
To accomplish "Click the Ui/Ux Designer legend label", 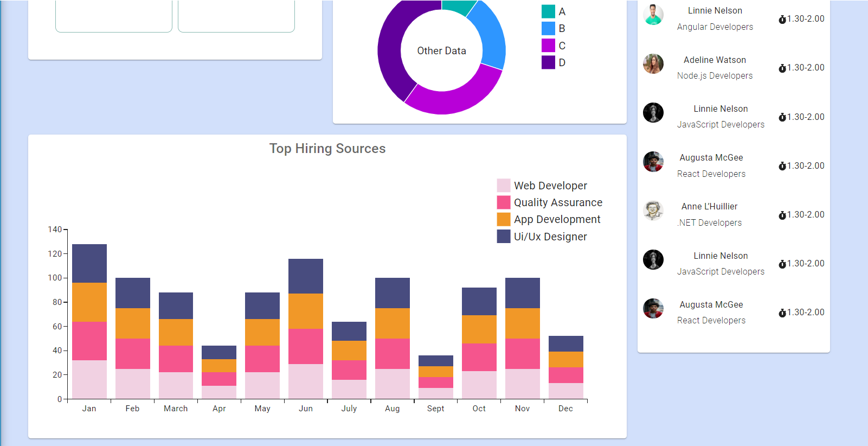I will (550, 237).
